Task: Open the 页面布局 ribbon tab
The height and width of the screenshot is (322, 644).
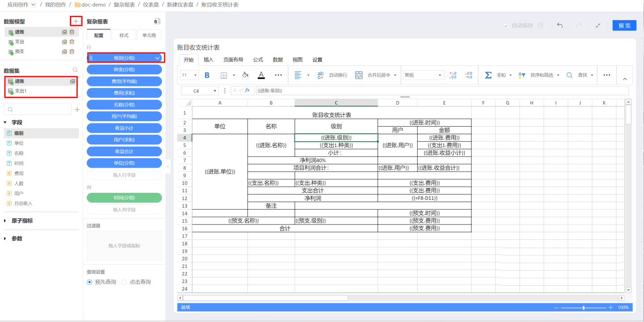Action: 233,59
